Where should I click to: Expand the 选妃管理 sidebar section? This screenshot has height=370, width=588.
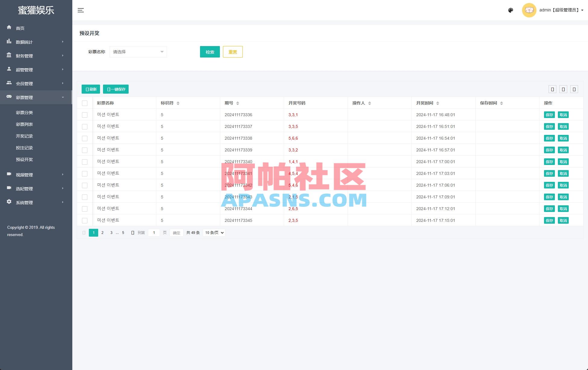[24, 188]
